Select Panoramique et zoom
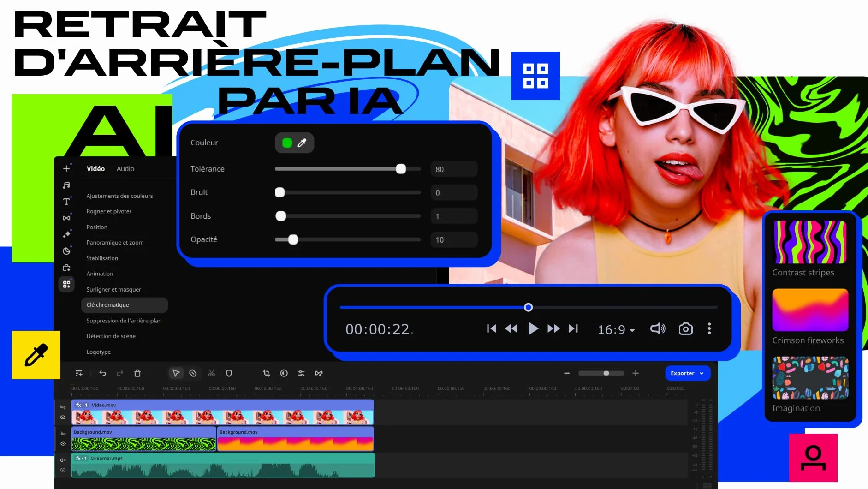 click(x=115, y=243)
